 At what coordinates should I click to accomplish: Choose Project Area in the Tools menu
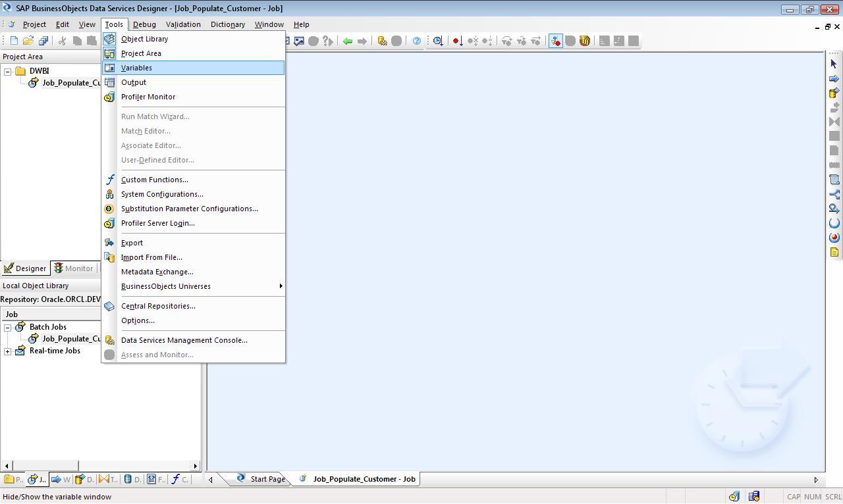coord(193,53)
